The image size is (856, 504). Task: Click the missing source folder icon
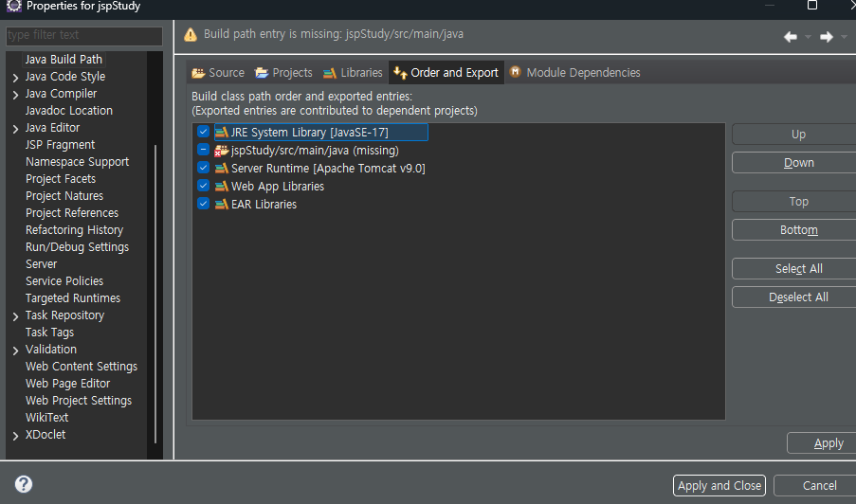221,150
